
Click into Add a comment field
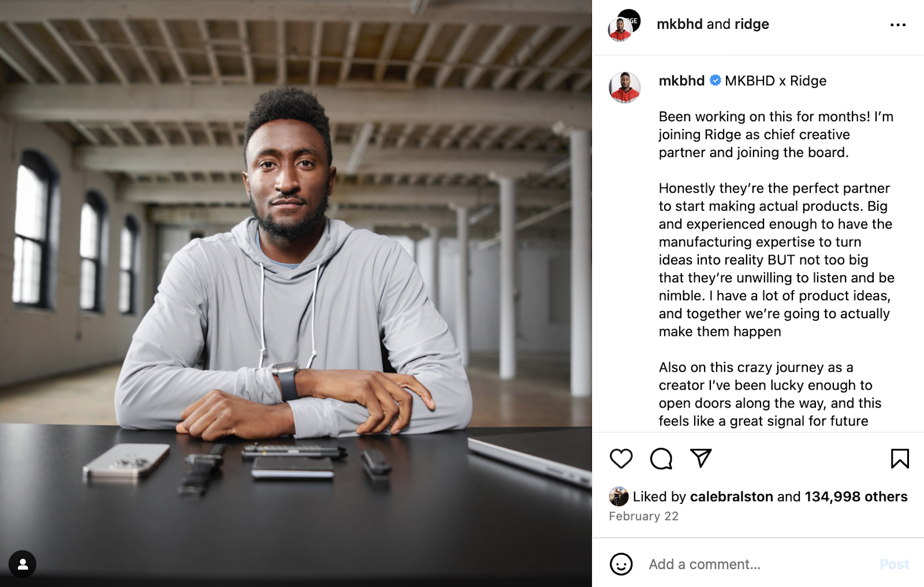(x=757, y=564)
